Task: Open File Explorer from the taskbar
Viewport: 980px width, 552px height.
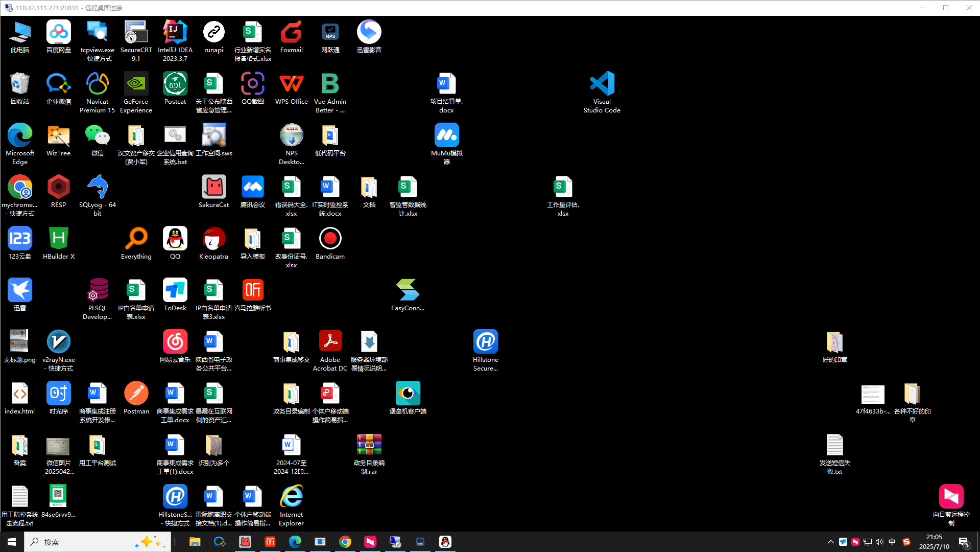Action: [x=195, y=542]
